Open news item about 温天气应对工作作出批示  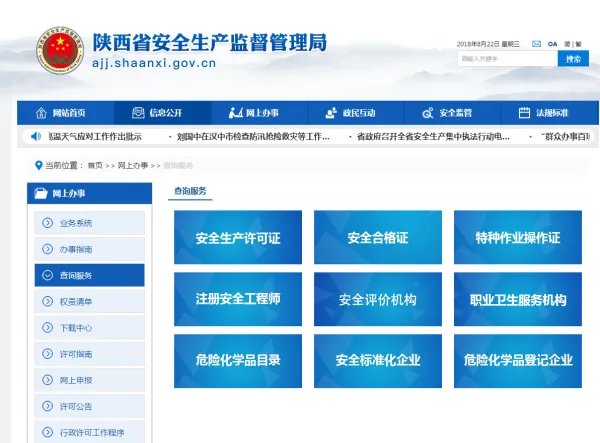coord(95,137)
